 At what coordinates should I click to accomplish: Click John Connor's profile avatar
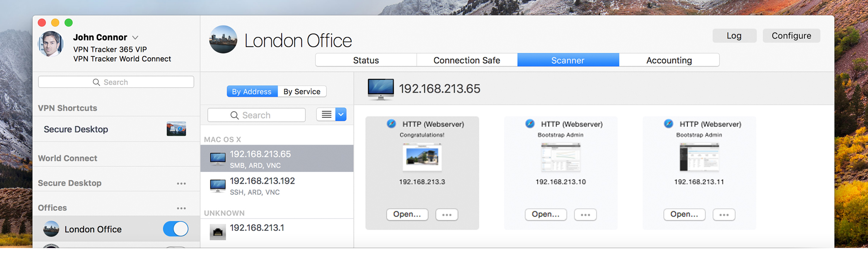pos(51,44)
